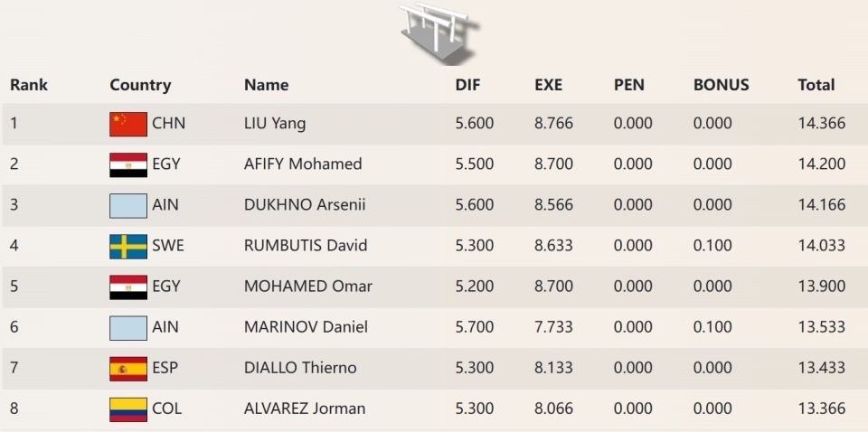Click Egypt flag beside AFIFY Mohamed
This screenshot has height=432, width=868.
point(127,164)
